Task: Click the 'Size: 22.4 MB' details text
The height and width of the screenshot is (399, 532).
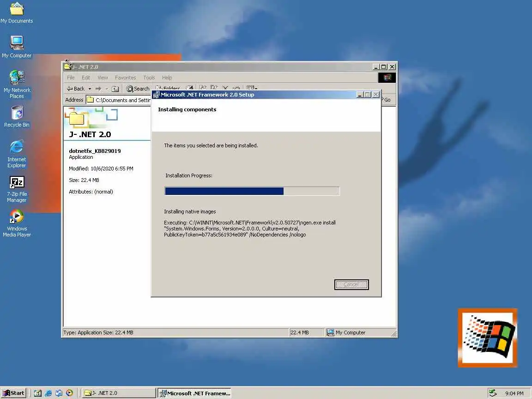Action: point(84,180)
